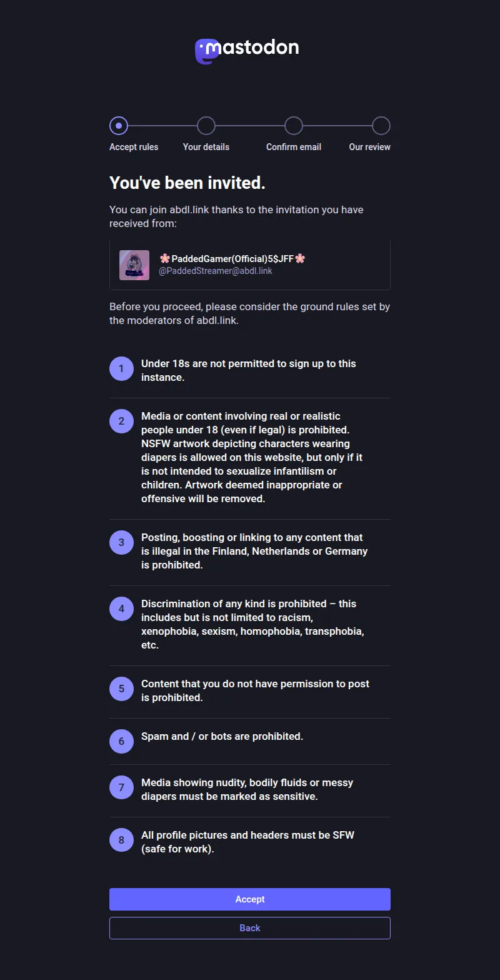Go back with the Back button
Viewport: 500px width, 980px height.
[x=250, y=928]
